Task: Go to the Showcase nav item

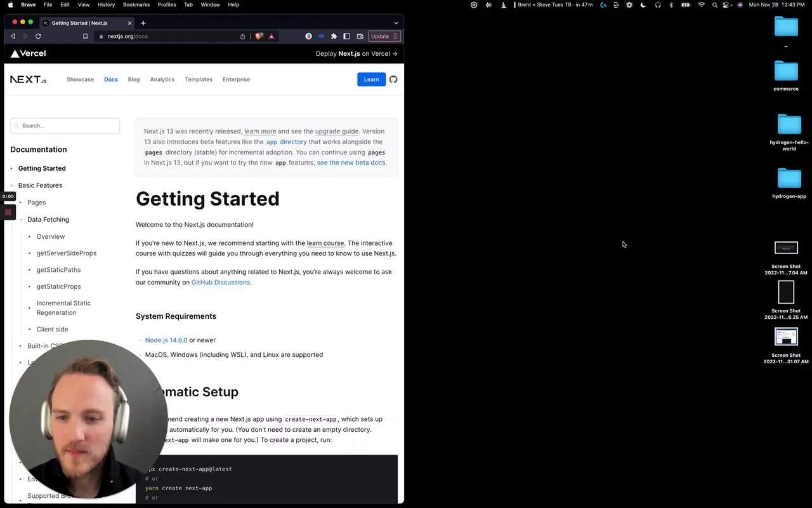Action: [80, 79]
